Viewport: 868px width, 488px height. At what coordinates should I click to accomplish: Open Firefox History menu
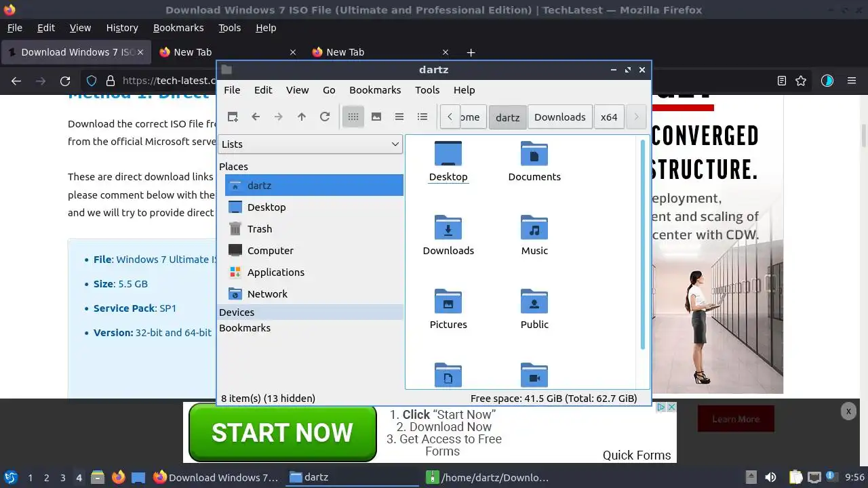coord(122,28)
